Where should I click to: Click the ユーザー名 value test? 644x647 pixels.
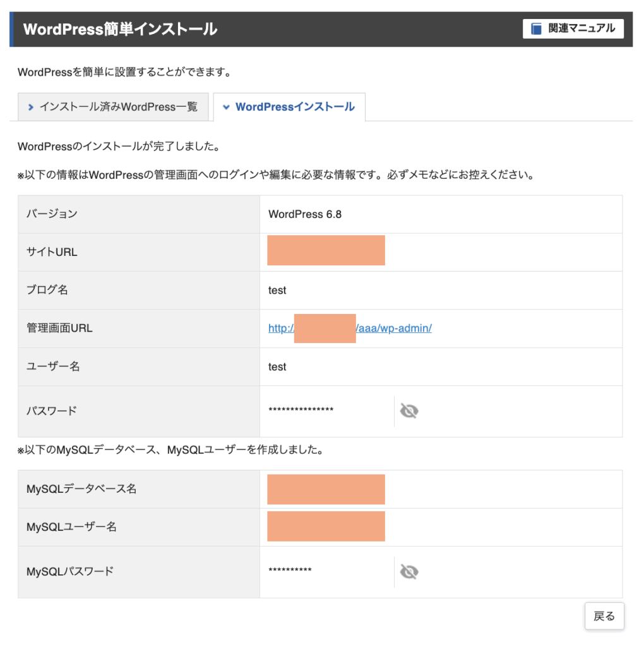point(277,367)
